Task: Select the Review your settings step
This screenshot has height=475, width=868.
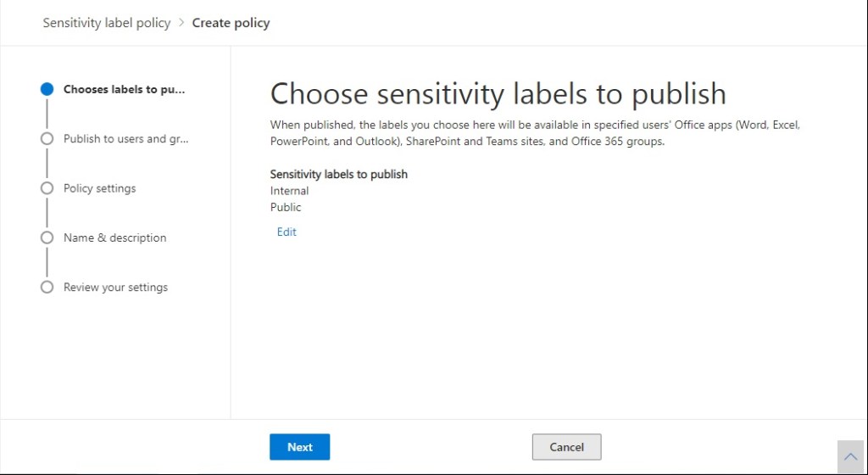Action: click(115, 288)
